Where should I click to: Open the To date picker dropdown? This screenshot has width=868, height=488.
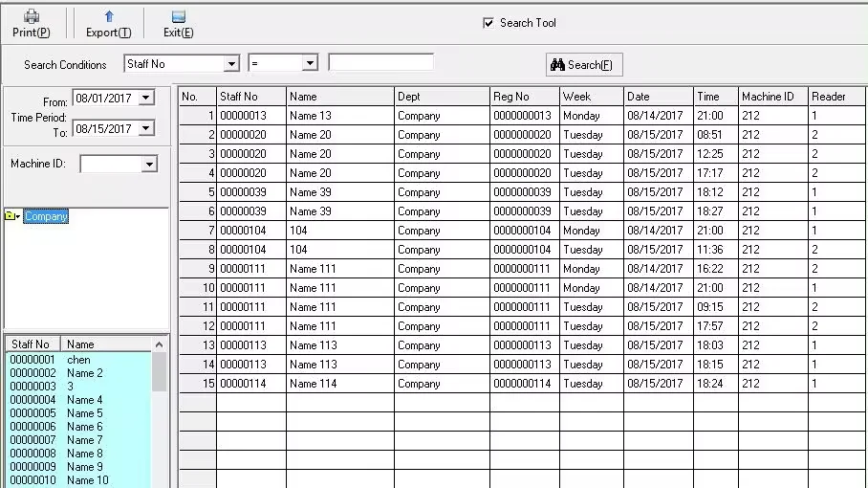146,128
